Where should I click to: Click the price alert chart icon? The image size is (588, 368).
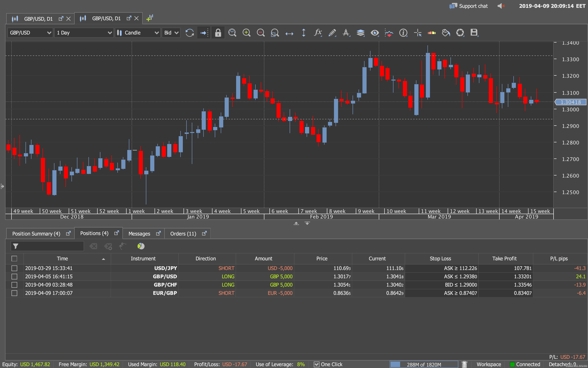(389, 33)
